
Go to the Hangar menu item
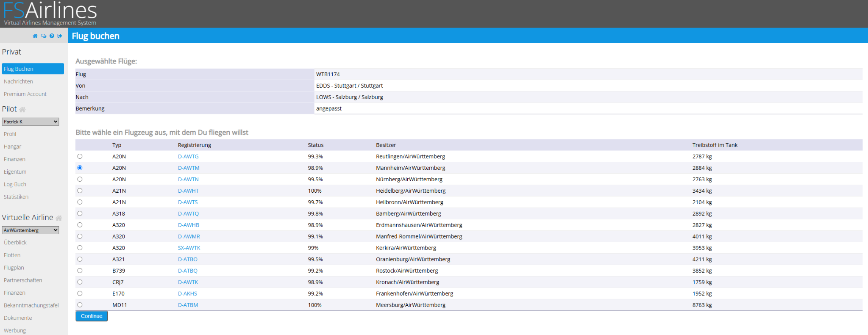[x=12, y=147]
